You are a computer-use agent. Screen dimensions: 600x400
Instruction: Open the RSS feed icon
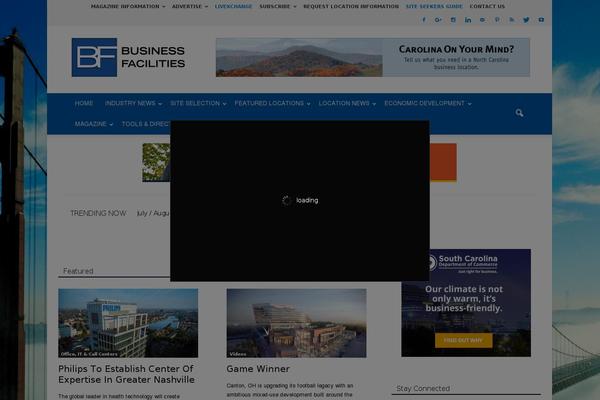coord(512,20)
